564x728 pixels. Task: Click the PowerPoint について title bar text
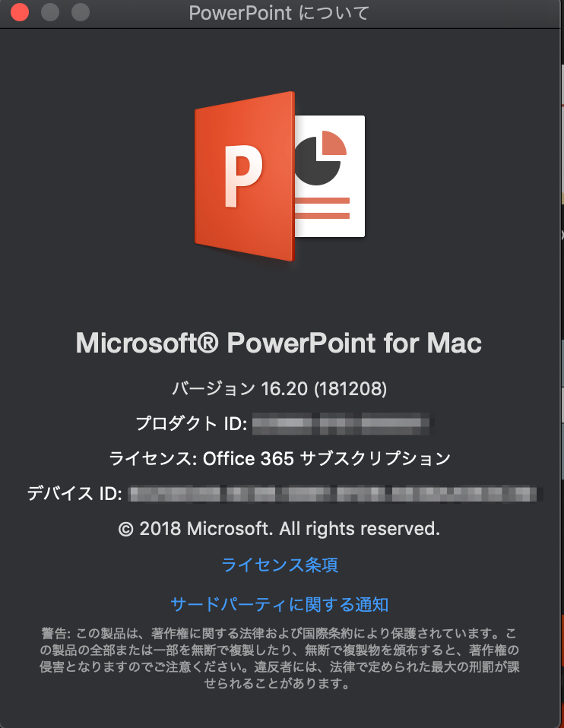(279, 12)
